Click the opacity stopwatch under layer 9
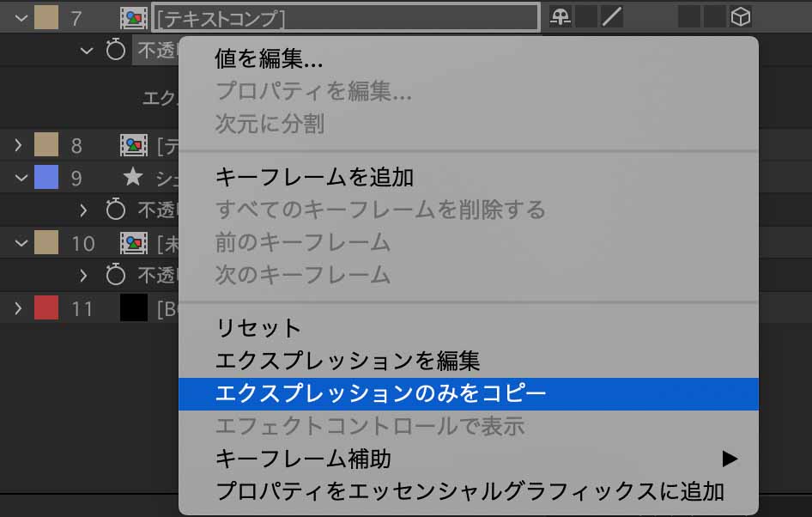Image resolution: width=812 pixels, height=517 pixels. [116, 210]
